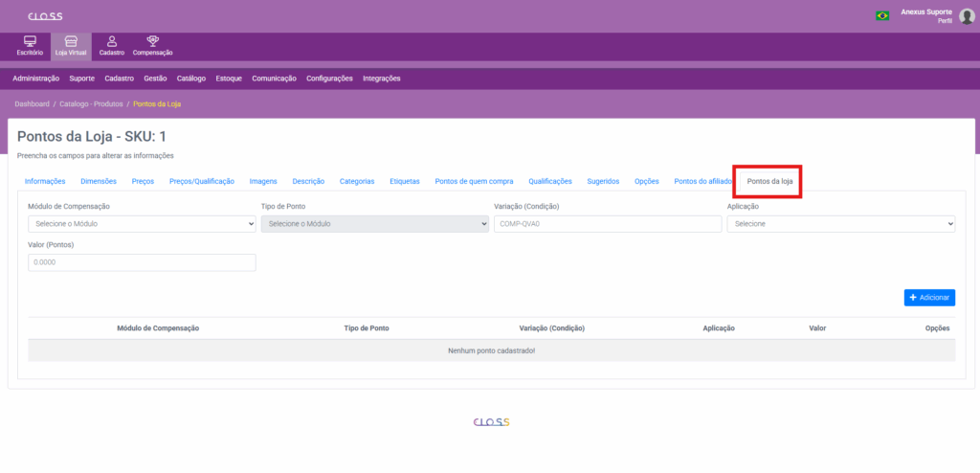Click the CLOSS logo in header
This screenshot has height=473, width=980.
[x=45, y=16]
